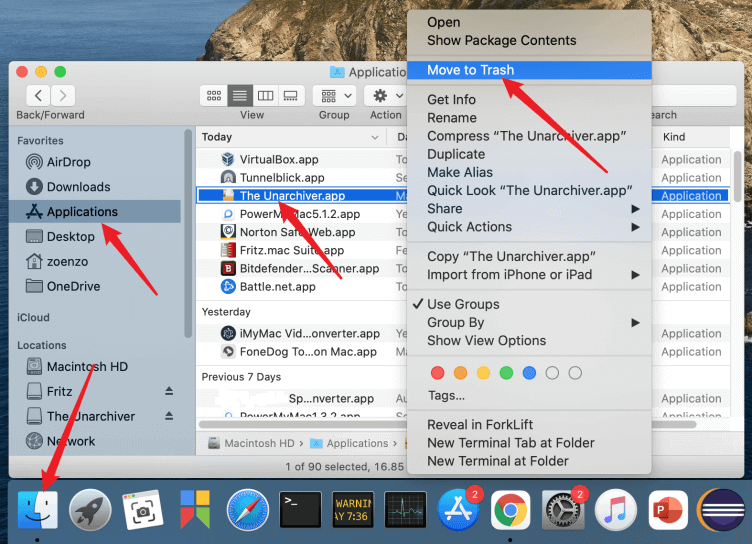752x544 pixels.
Task: Switch Finder to icon view
Action: pyautogui.click(x=213, y=95)
